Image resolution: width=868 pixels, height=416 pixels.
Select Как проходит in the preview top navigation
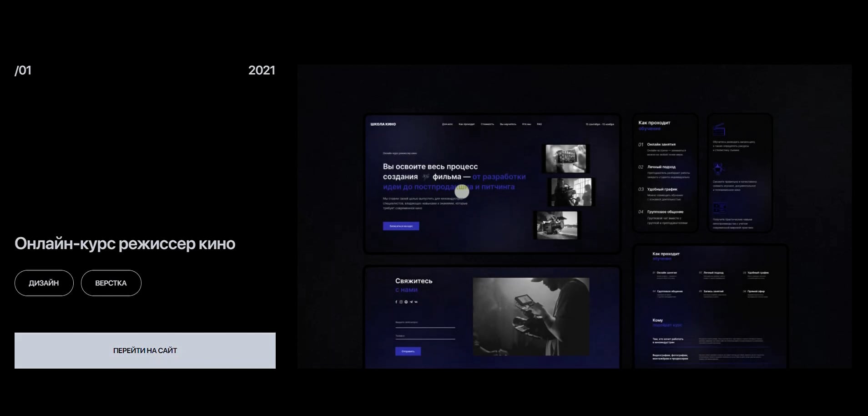[x=466, y=124]
